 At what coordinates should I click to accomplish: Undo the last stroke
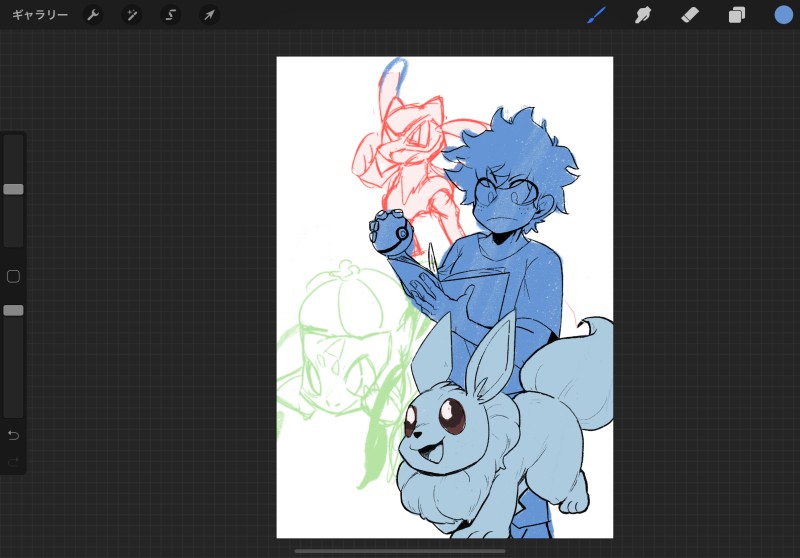[14, 435]
